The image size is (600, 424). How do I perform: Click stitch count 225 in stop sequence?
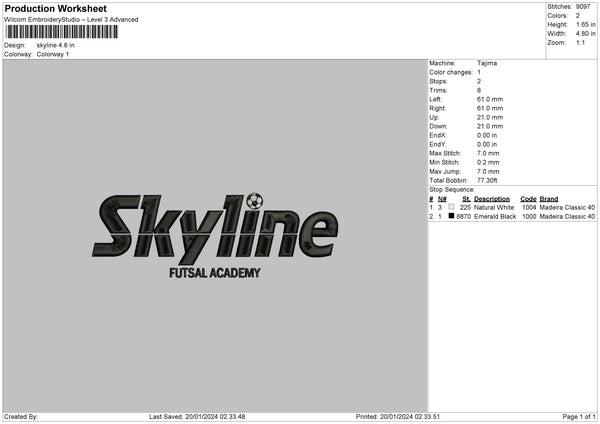coord(465,207)
